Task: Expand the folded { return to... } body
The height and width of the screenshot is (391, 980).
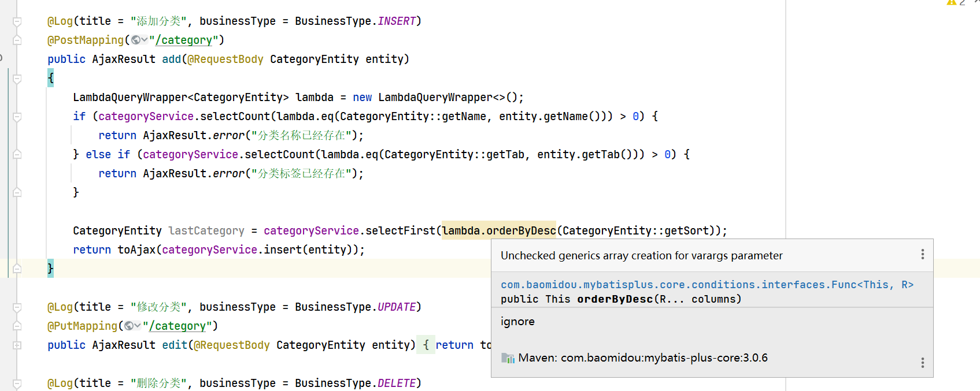Action: pyautogui.click(x=426, y=345)
